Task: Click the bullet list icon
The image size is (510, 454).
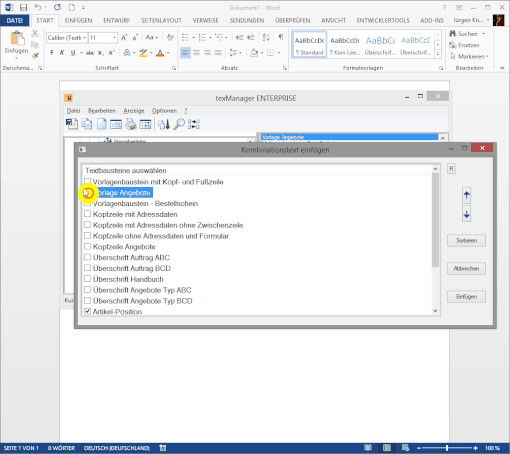Action: point(185,37)
